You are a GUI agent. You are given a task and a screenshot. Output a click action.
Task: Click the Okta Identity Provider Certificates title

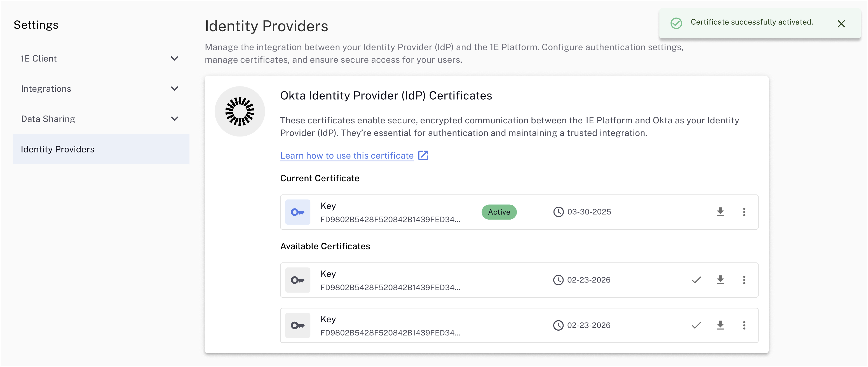[x=386, y=96]
